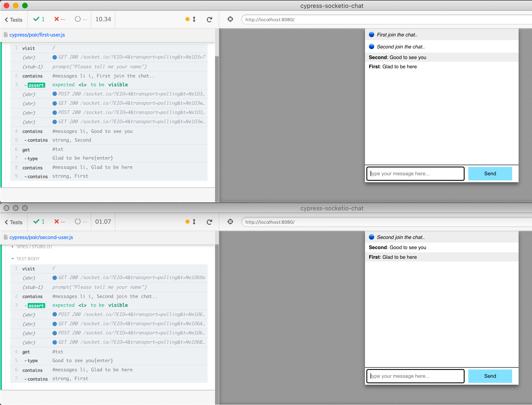Go back to Tests in first-user window
The width and height of the screenshot is (532, 405).
(14, 20)
